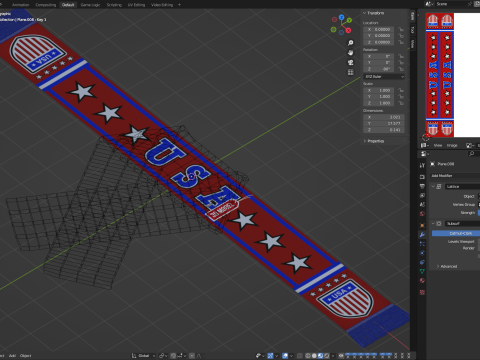Open the Material properties tab icon
This screenshot has height=360, width=480.
point(422,280)
